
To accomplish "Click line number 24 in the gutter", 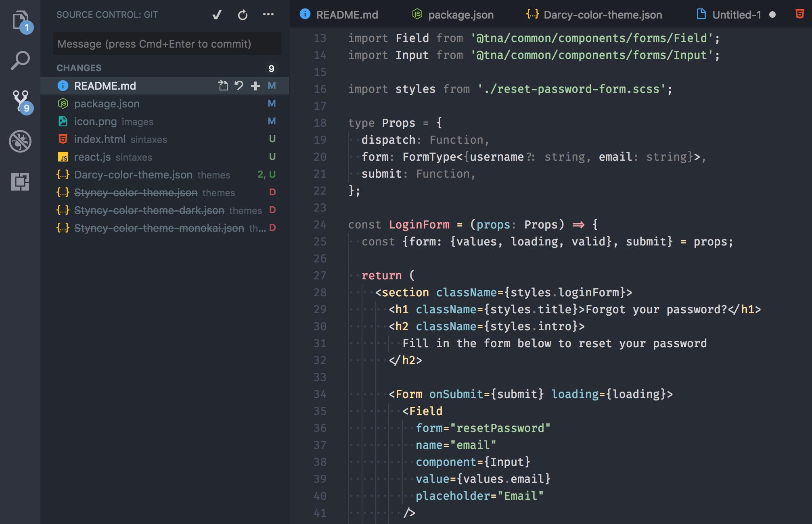I will tap(320, 224).
